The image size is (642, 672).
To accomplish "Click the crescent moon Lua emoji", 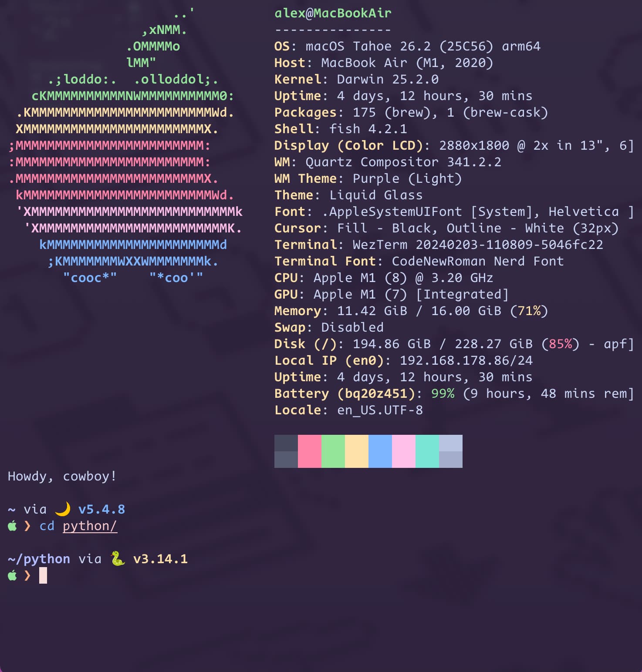I will 63,509.
